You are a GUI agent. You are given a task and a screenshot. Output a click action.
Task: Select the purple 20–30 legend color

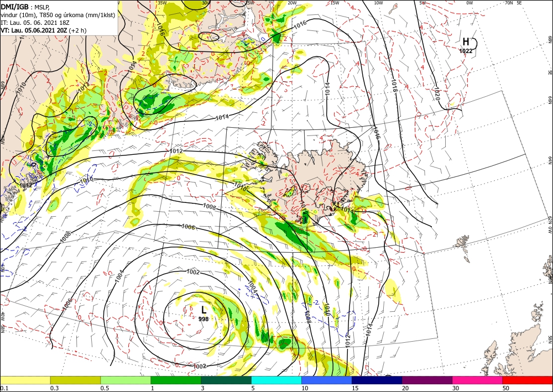(427, 380)
